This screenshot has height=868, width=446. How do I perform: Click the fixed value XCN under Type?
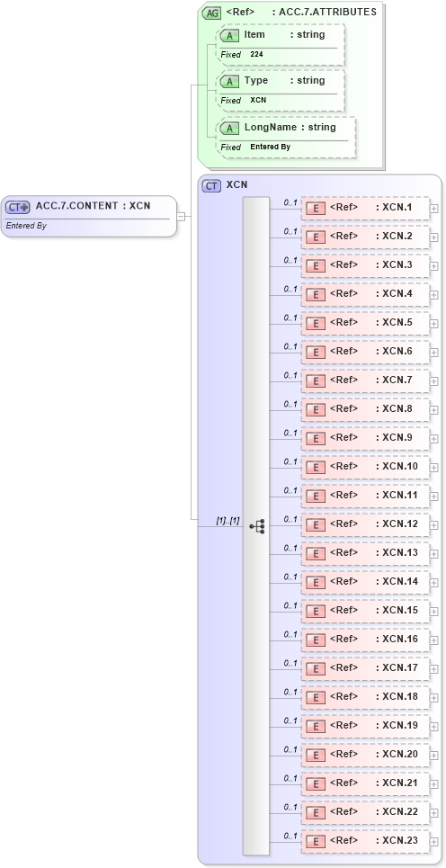click(258, 100)
